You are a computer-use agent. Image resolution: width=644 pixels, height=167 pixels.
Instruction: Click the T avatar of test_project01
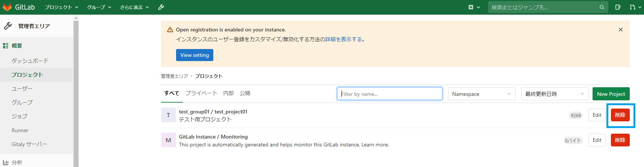coord(168,115)
